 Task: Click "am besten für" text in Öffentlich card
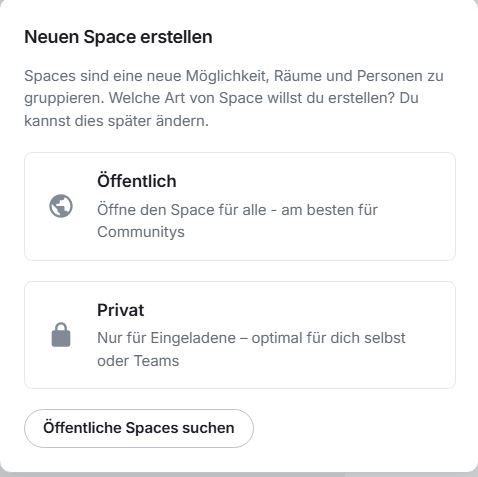[329, 210]
